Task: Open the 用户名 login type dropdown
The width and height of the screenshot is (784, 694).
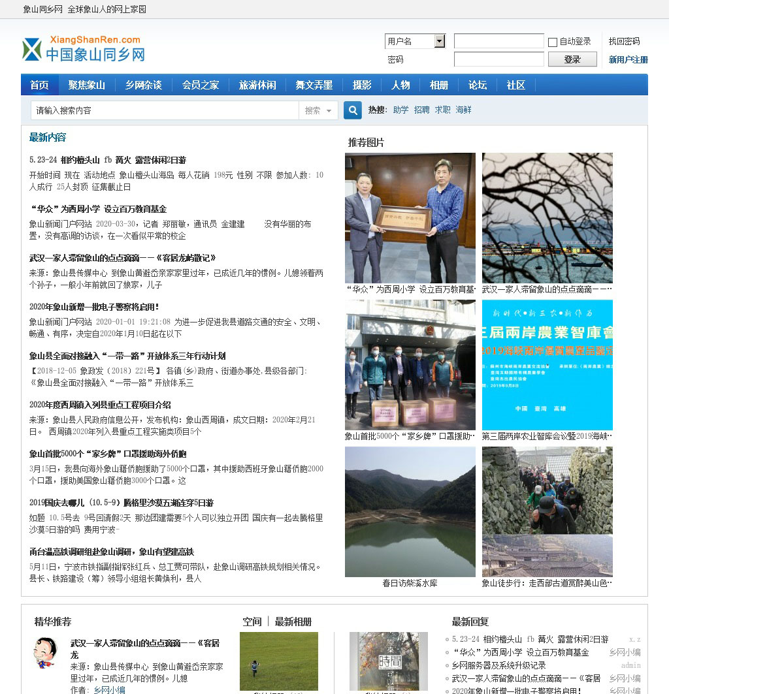Action: (x=439, y=41)
